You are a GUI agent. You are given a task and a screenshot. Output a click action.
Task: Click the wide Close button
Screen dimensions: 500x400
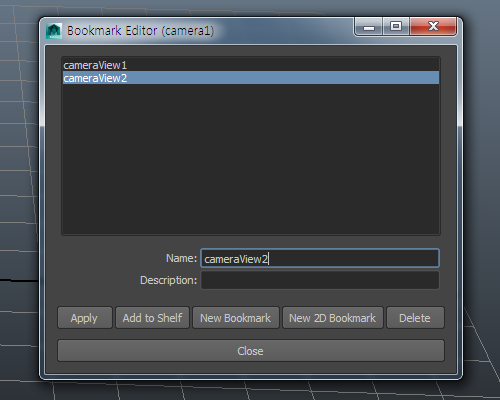click(251, 351)
